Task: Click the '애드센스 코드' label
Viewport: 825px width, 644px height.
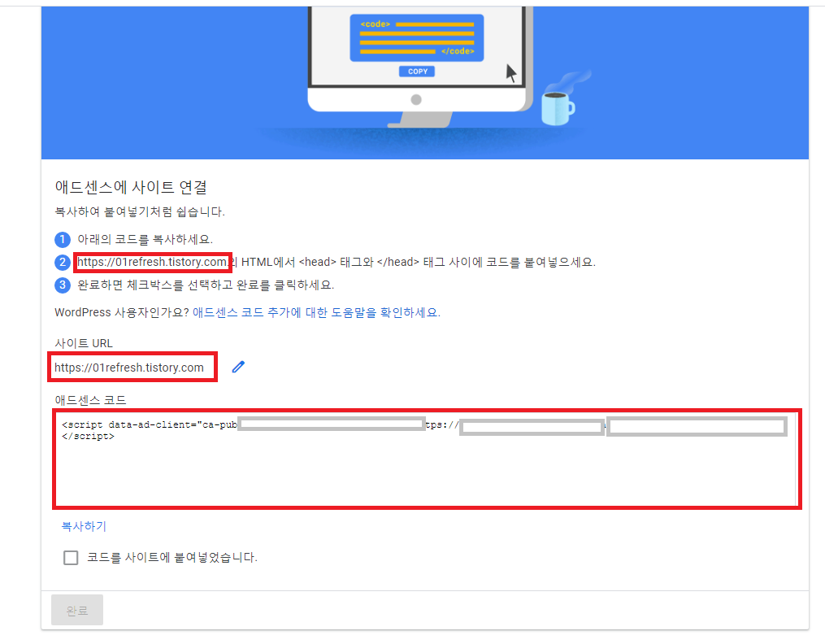Action: click(x=90, y=400)
